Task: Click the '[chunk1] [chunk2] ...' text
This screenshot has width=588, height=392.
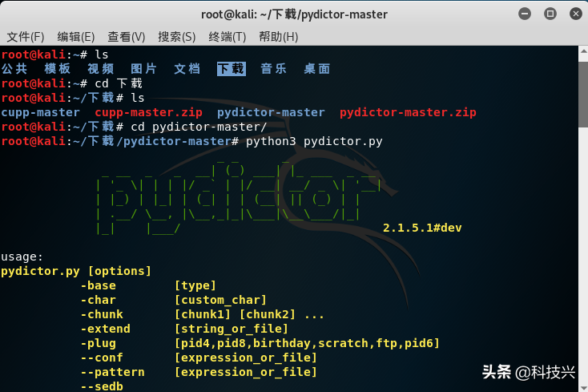Action: 249,314
